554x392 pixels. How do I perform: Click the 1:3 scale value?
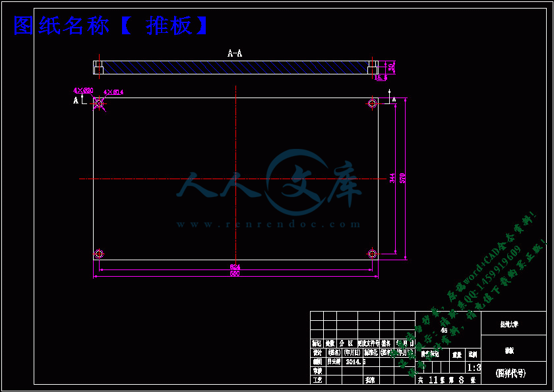[474, 368]
